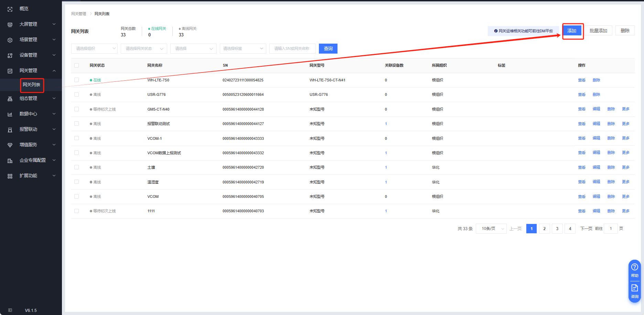
Task: Collapse 网关管理 using its up chevron
Action: [x=54, y=70]
